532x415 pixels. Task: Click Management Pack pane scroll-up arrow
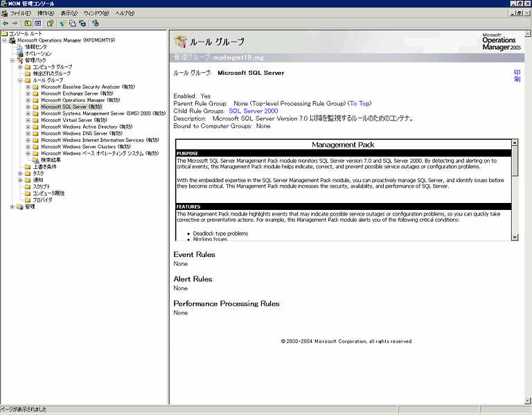point(515,143)
